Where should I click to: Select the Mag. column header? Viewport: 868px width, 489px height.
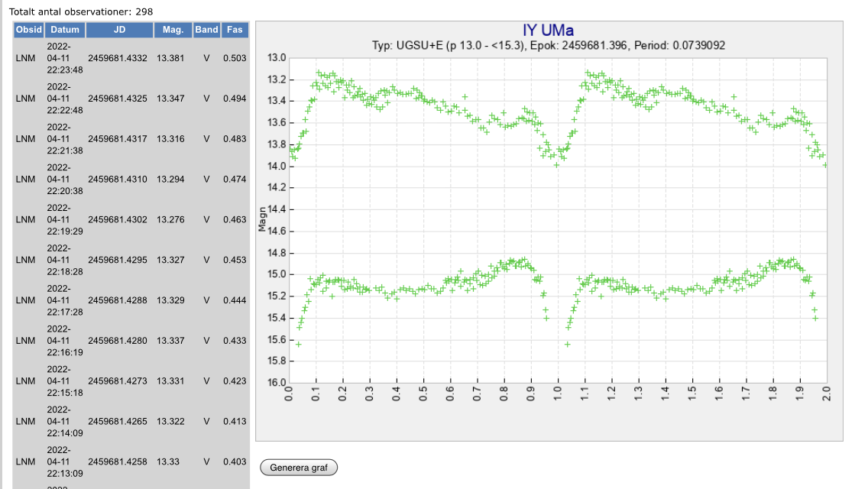173,30
